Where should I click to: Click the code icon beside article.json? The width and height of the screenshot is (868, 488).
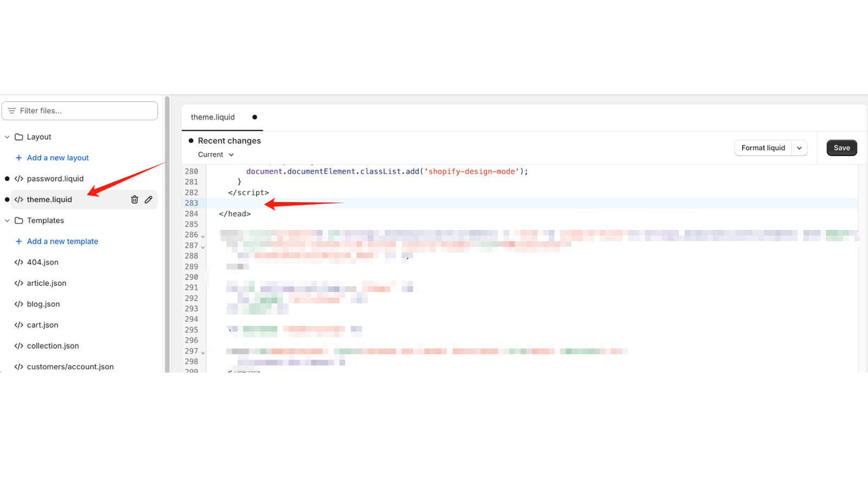pos(19,283)
